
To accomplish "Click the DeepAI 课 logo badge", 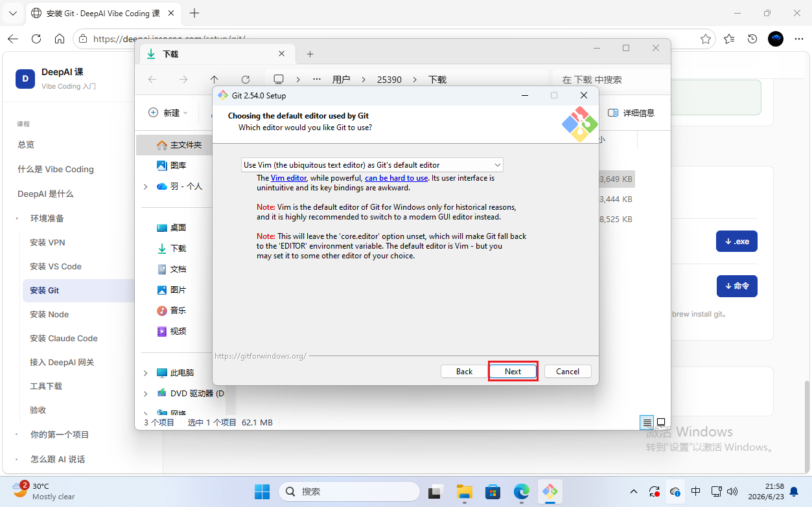I will click(25, 78).
